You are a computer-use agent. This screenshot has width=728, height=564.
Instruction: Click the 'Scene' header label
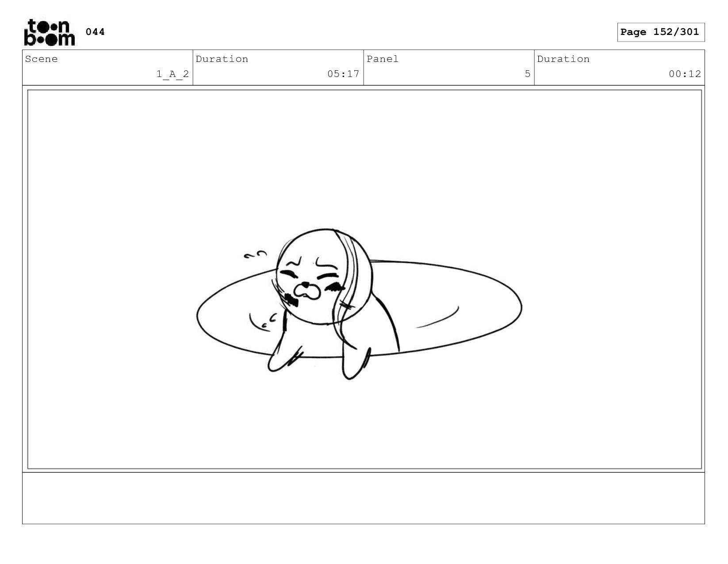(x=42, y=59)
